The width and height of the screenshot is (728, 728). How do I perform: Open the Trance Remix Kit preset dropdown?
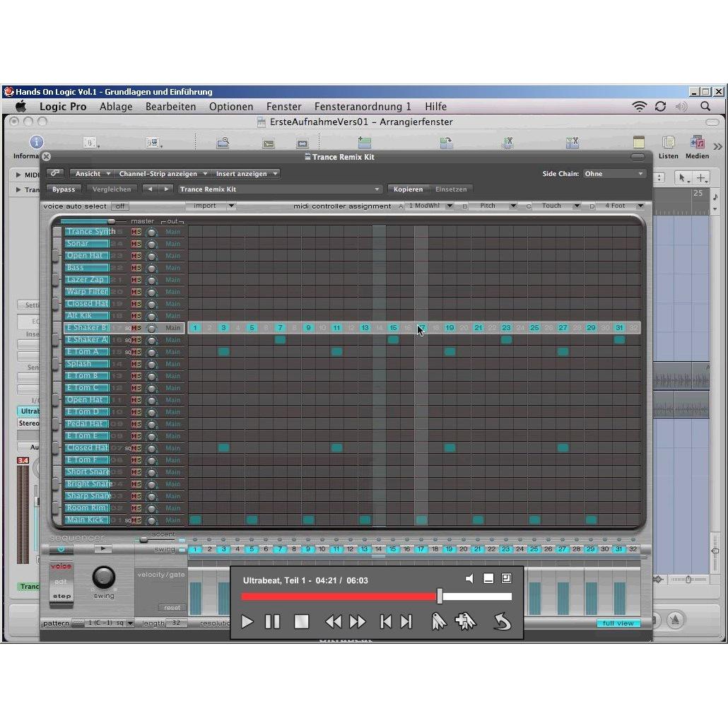pos(279,189)
